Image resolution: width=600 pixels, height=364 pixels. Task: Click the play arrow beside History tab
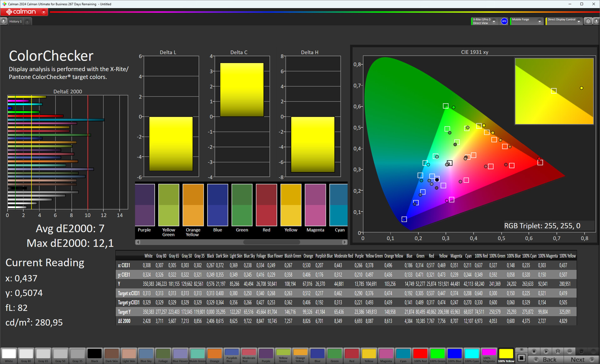coord(3,21)
